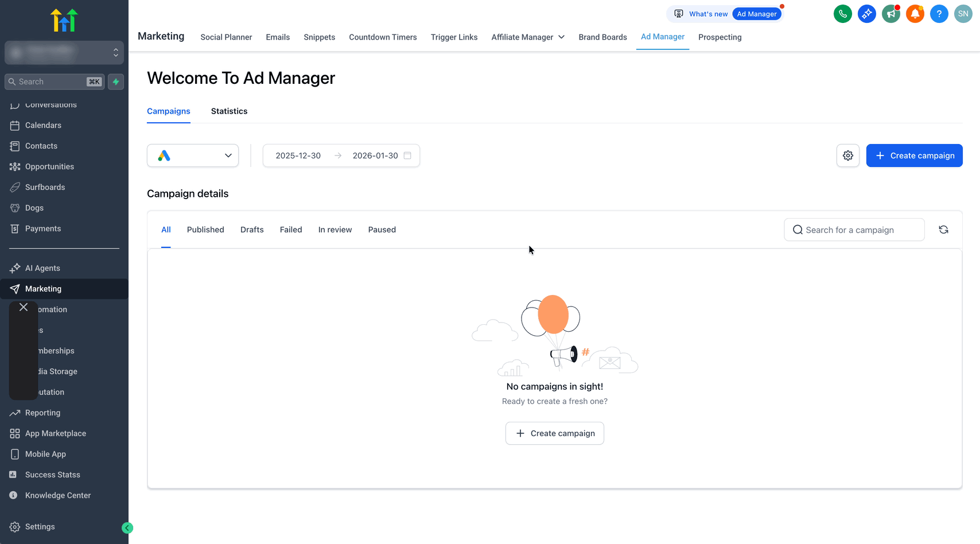
Task: Refresh the campaign list
Action: pos(943,230)
